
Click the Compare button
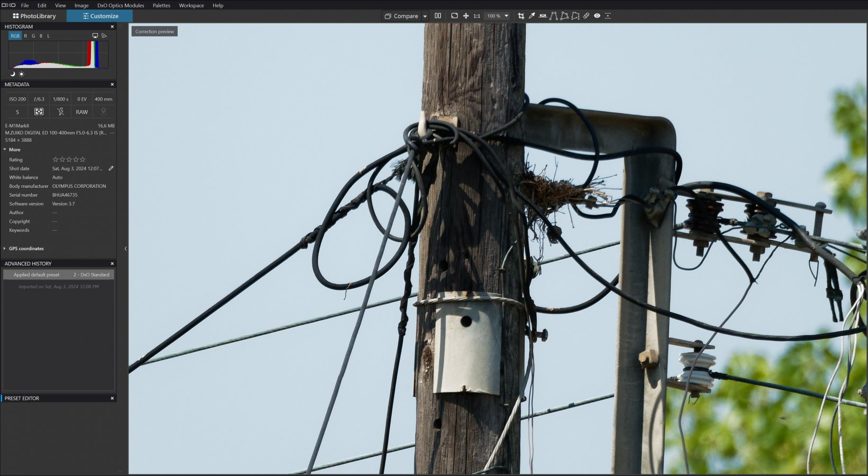click(x=402, y=16)
